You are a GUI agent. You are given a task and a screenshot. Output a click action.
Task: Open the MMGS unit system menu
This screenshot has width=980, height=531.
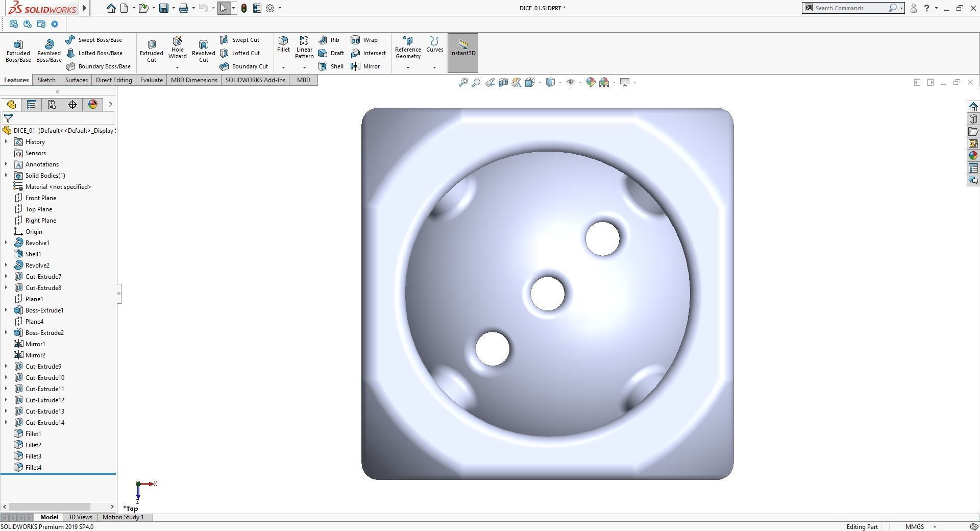921,526
